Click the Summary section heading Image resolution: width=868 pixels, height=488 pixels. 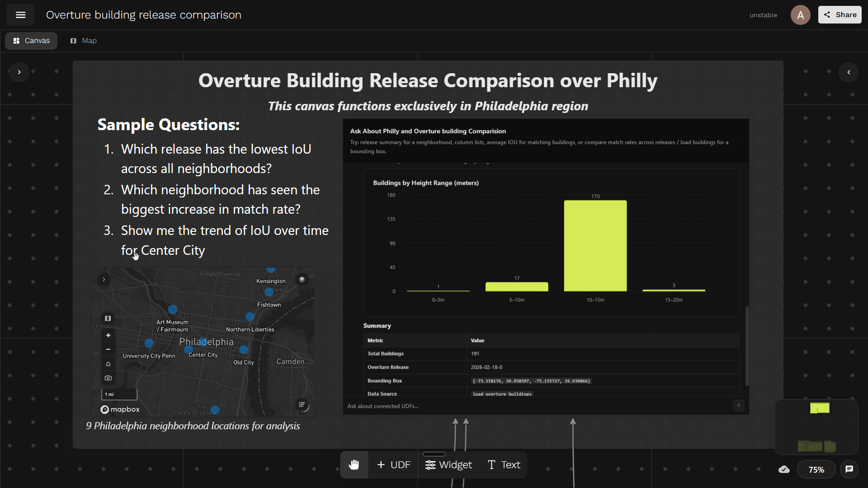pyautogui.click(x=377, y=326)
